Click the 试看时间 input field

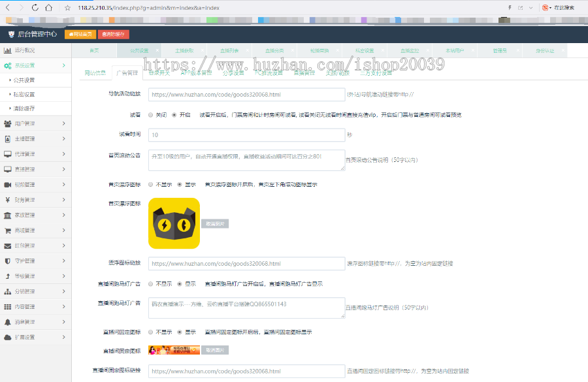246,135
